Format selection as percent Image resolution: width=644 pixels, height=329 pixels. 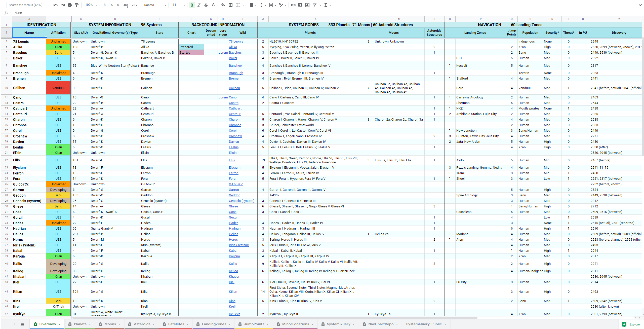tap(112, 5)
